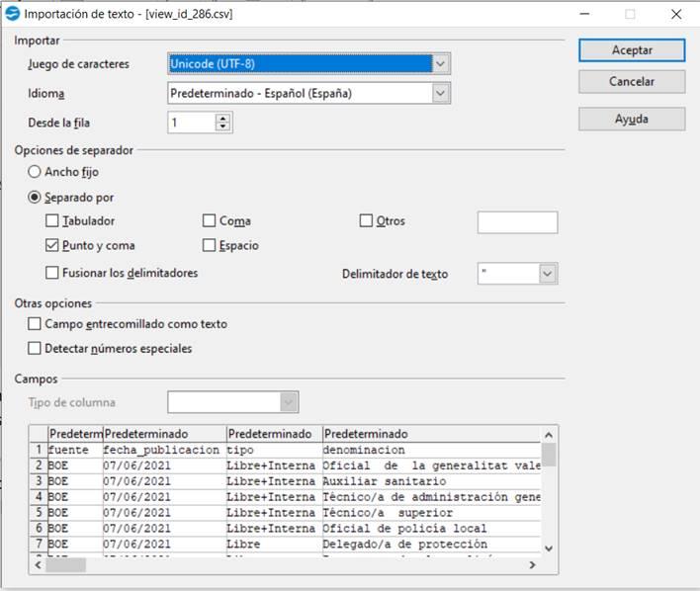Enable Campo entrecomillado como texto
The width and height of the screenshot is (700, 591).
pos(35,323)
